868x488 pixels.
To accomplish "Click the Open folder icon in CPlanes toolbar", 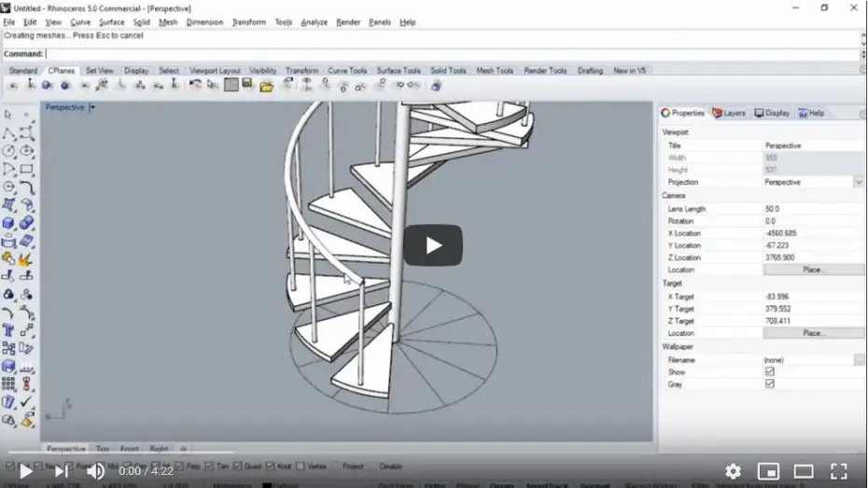I will coord(266,85).
